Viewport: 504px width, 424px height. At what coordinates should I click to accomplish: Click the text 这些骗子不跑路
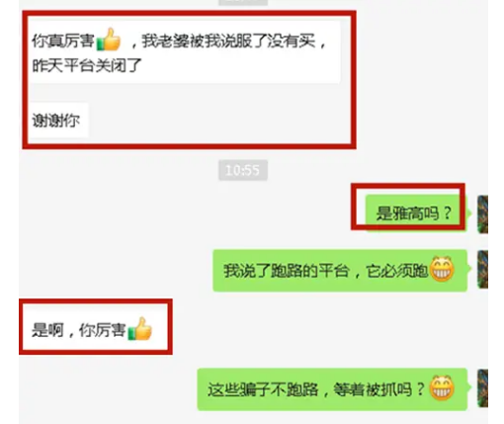(263, 389)
